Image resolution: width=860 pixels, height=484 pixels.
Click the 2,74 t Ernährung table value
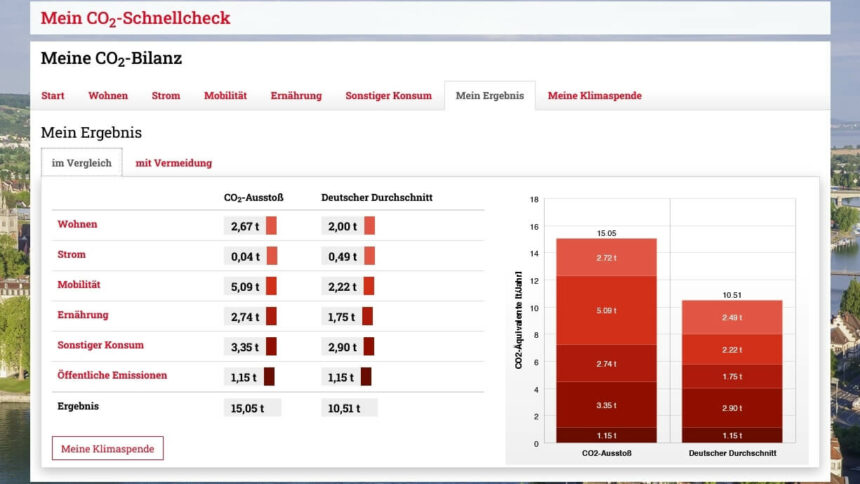pyautogui.click(x=245, y=317)
